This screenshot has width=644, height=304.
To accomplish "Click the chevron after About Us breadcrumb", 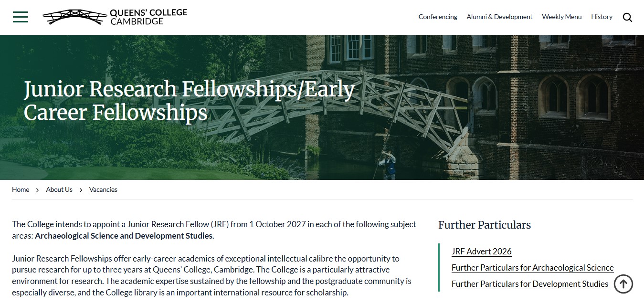I will tap(81, 190).
